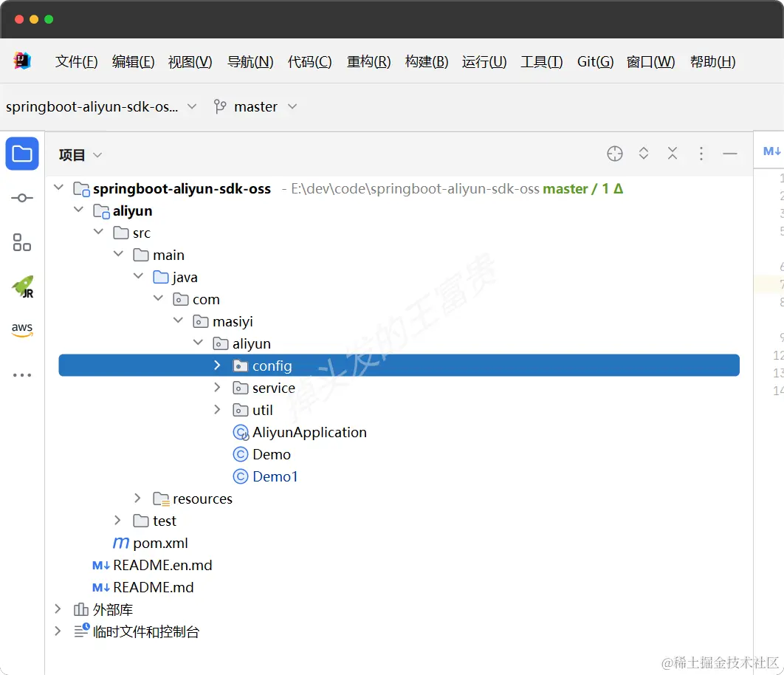Image resolution: width=784 pixels, height=675 pixels.
Task: Open the 工具(T) menu
Action: click(542, 61)
